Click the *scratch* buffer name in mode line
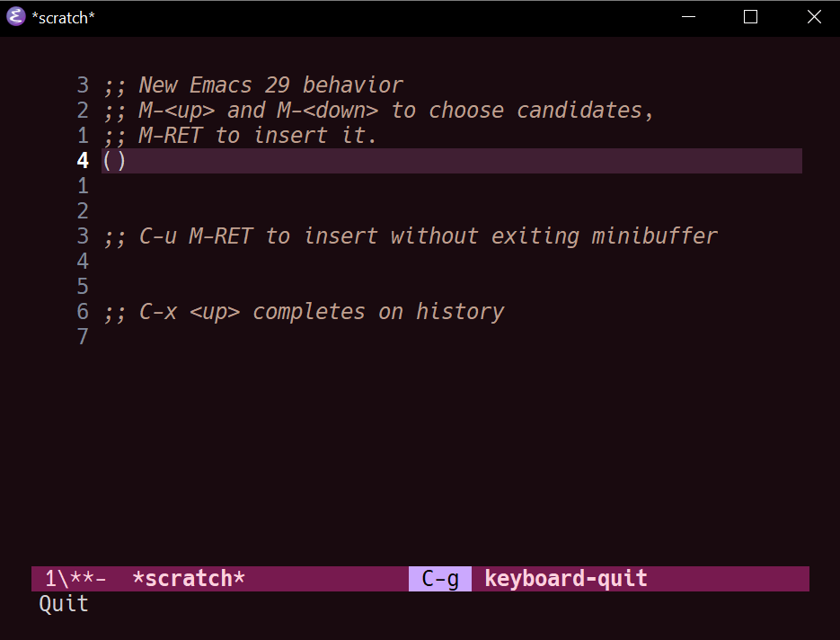The width and height of the screenshot is (840, 640). coord(189,579)
